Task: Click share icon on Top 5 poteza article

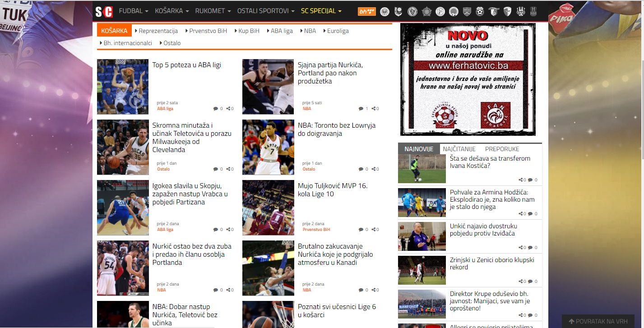Action: click(x=230, y=109)
